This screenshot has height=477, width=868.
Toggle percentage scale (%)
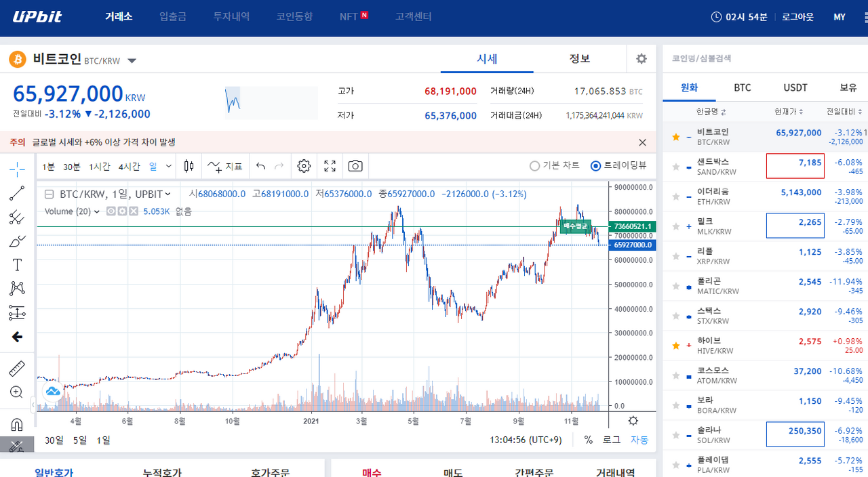[588, 440]
